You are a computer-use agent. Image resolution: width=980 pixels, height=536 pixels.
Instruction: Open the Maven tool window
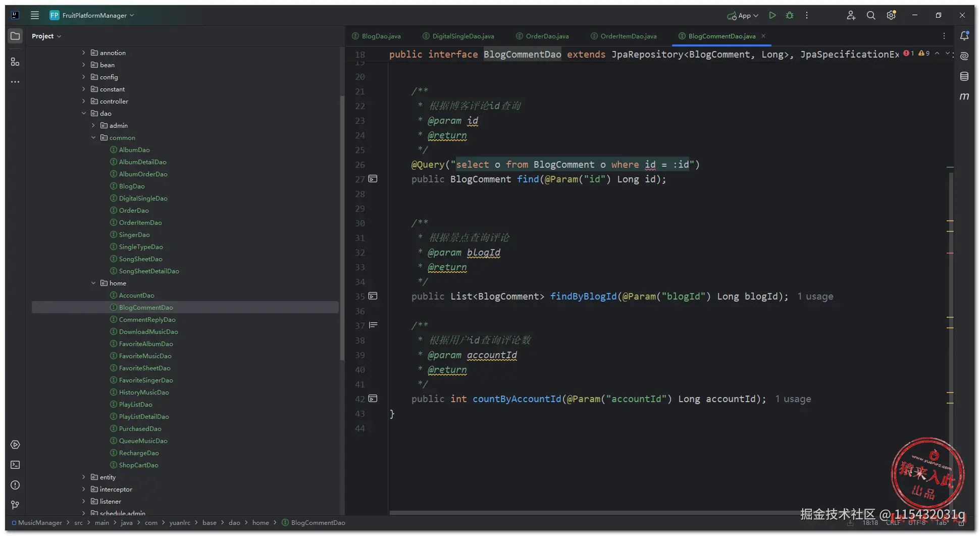point(964,96)
